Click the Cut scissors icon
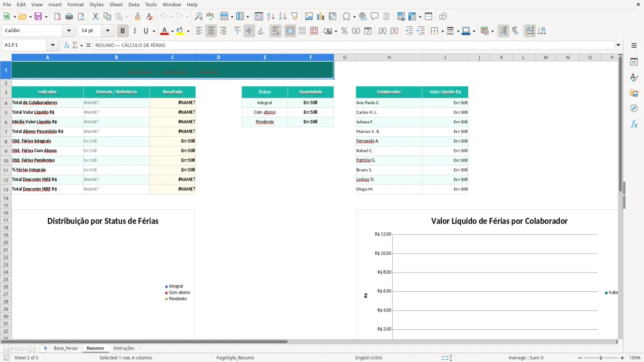The height and width of the screenshot is (362, 644). tap(96, 17)
